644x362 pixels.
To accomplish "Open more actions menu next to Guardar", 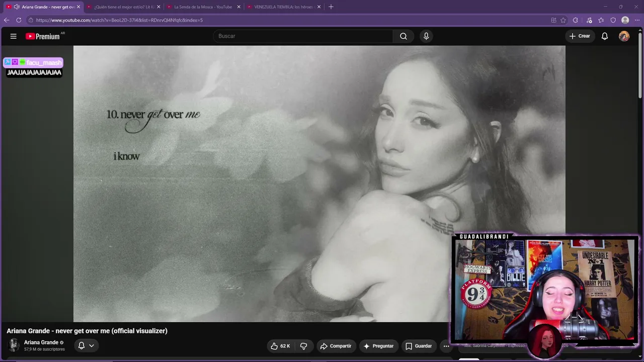I will (446, 346).
